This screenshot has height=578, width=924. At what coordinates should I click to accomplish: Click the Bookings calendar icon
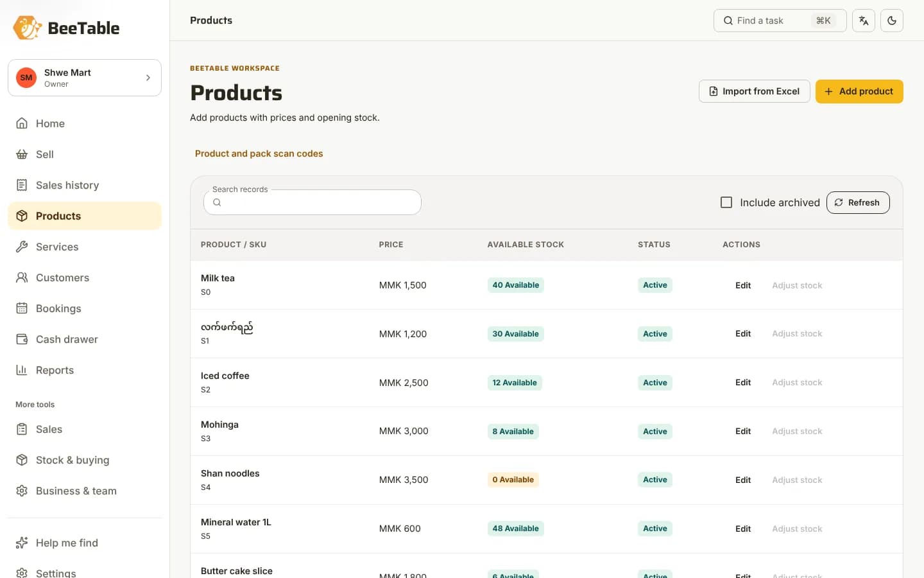tap(22, 308)
